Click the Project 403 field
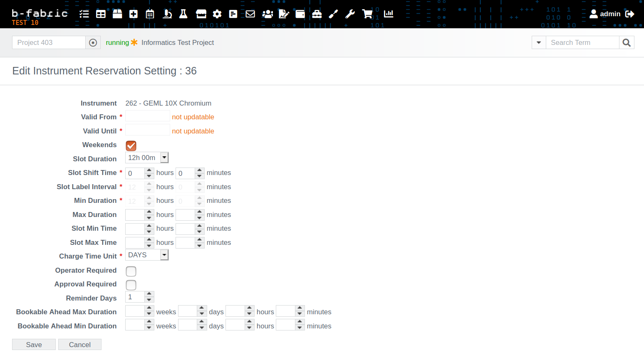Viewport: 644px width, 355px height. tap(49, 42)
